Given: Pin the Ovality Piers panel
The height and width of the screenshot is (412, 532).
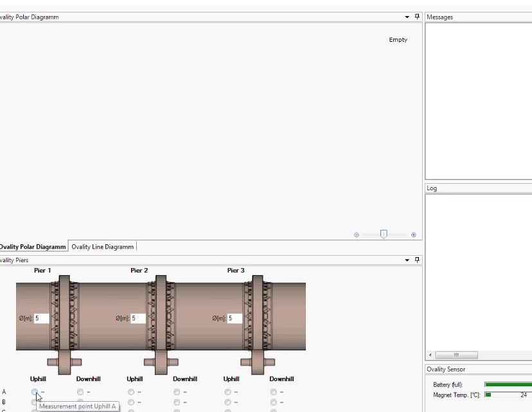Looking at the screenshot, I should 417,260.
